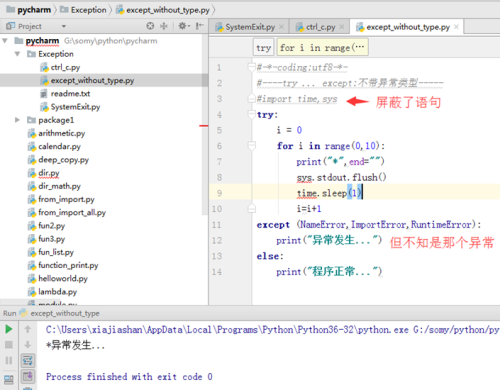Toggle soft-wrap in Run console
The width and height of the screenshot is (500, 390).
point(28,360)
